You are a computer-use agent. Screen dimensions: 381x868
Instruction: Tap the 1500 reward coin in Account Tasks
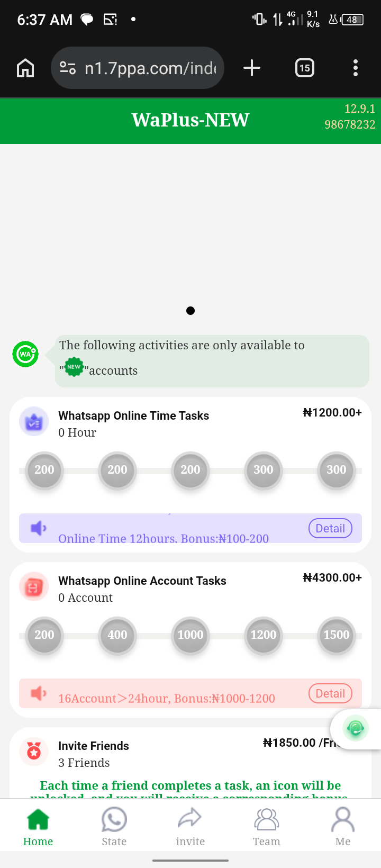(x=337, y=635)
